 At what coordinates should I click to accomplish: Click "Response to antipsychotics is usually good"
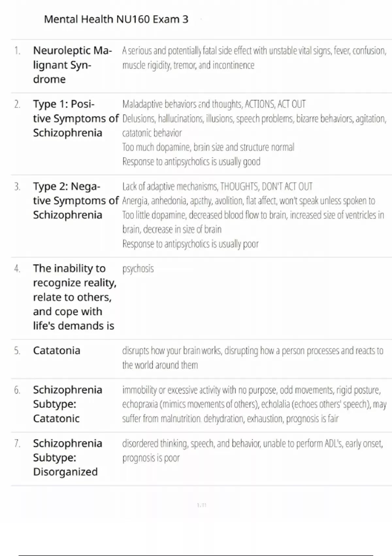pyautogui.click(x=191, y=162)
